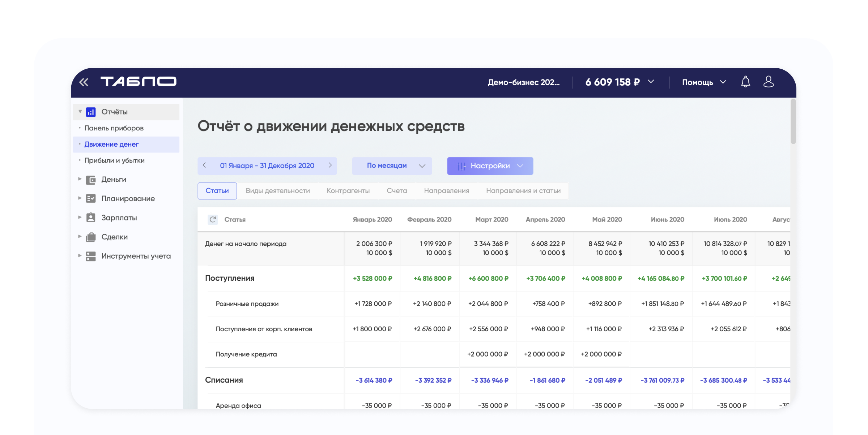Click the Списания row label
Viewport: 868px width, 435px height.
point(224,380)
